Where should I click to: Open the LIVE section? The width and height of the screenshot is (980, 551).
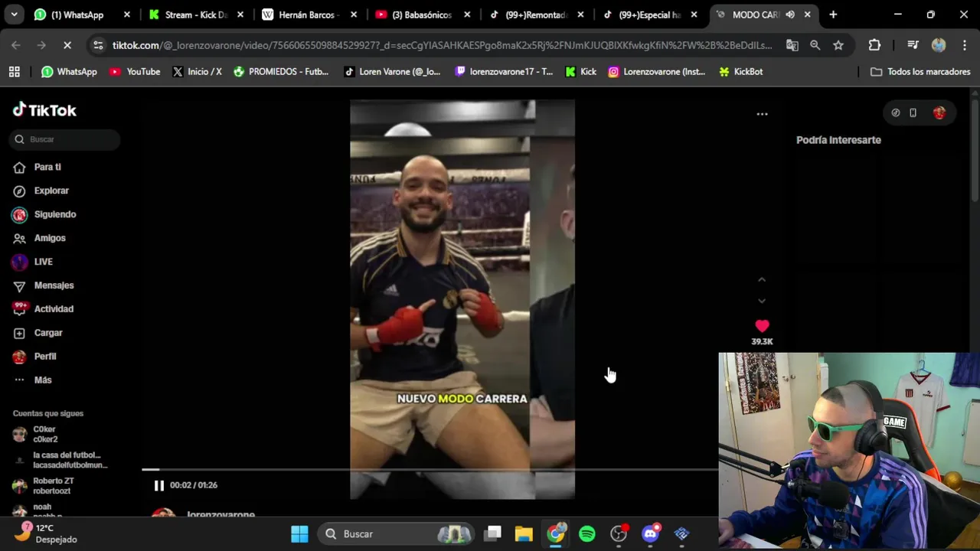click(x=32, y=262)
